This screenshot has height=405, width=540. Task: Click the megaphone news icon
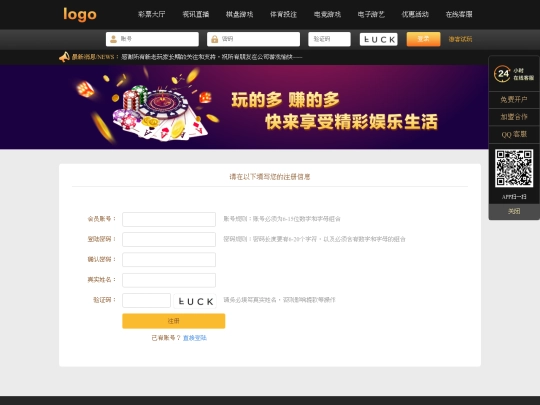(x=64, y=57)
